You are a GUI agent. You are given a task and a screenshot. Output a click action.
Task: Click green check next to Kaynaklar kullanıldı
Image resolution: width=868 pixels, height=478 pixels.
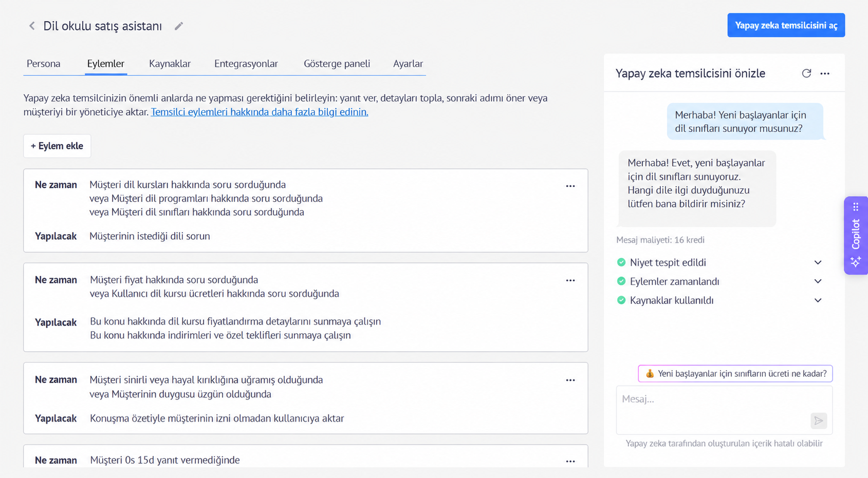tap(621, 300)
